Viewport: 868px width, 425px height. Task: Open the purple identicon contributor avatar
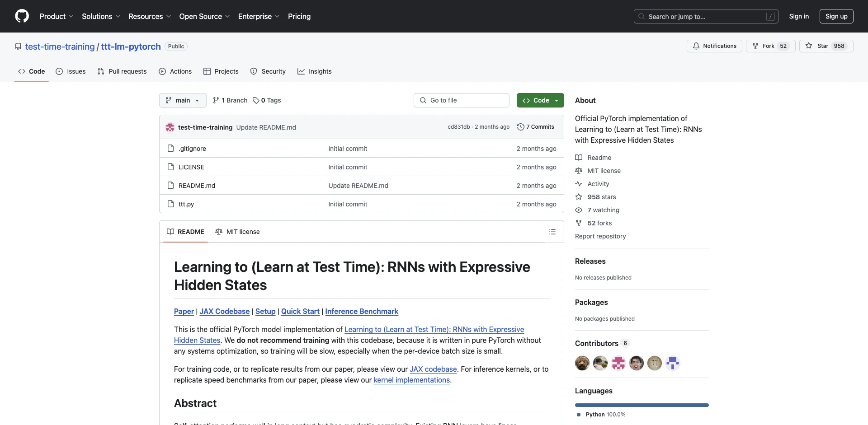(x=673, y=363)
